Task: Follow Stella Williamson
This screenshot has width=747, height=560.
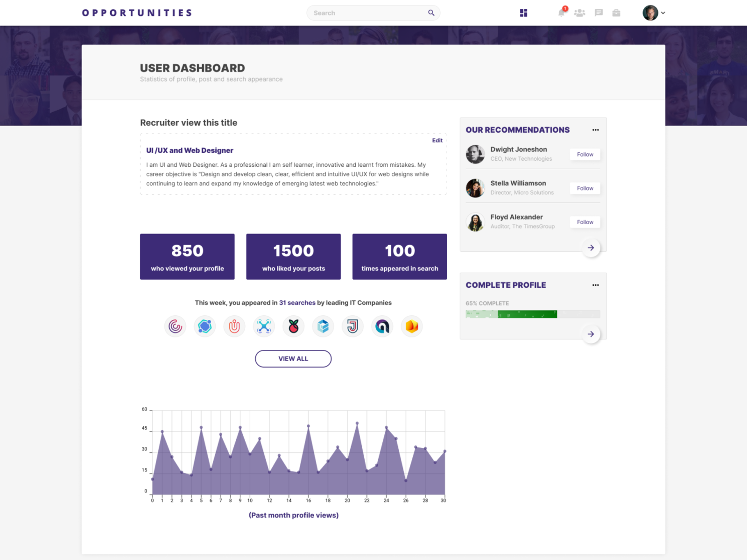Action: (585, 188)
